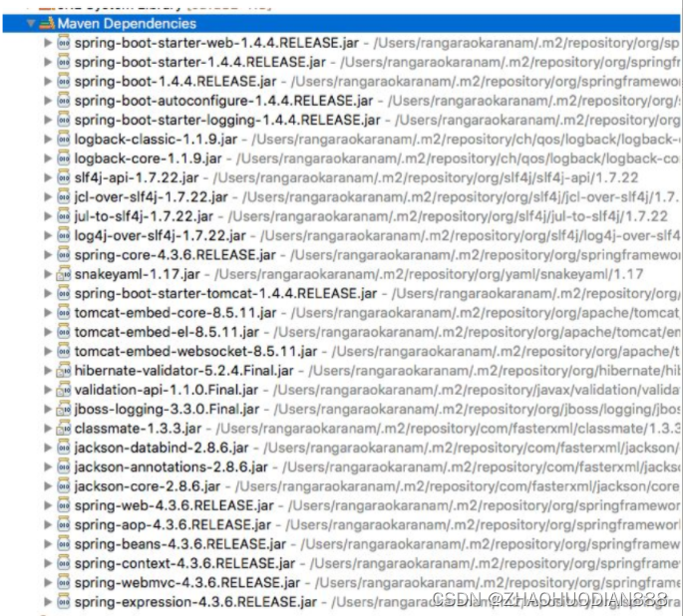The image size is (683, 616).
Task: Click jar icon of slf4j-api-1.7.22.jar
Action: [x=64, y=177]
